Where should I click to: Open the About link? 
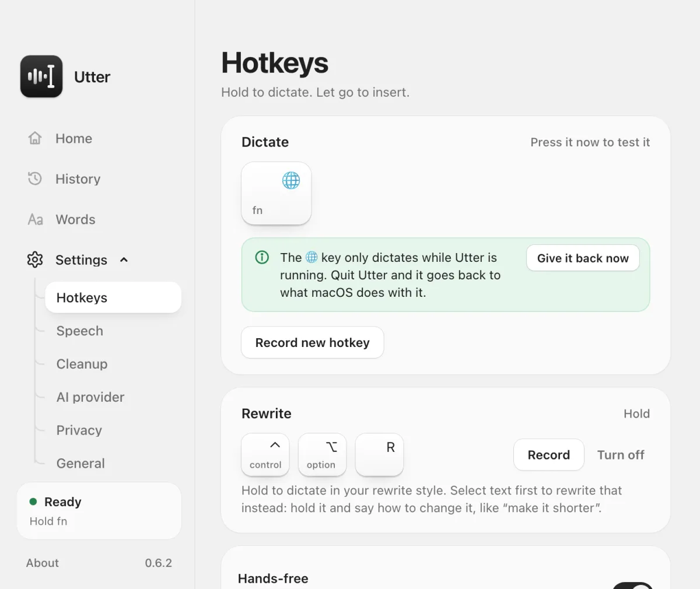click(x=43, y=563)
